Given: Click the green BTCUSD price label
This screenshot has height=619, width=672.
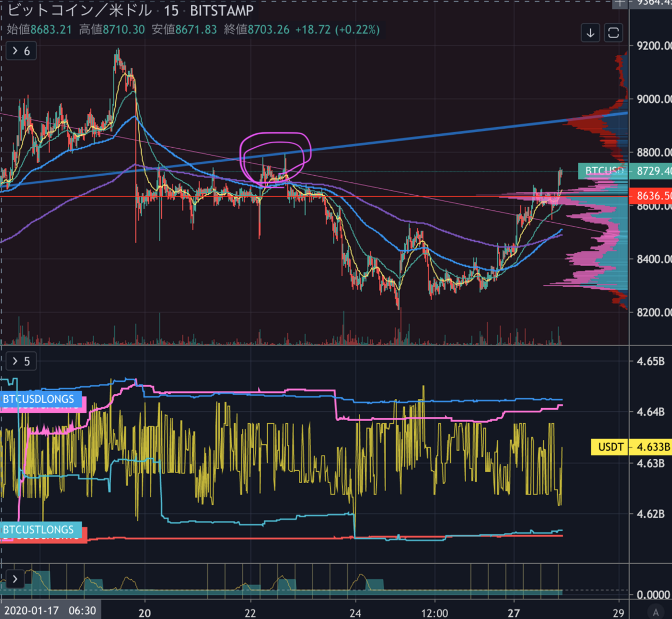Looking at the screenshot, I should click(603, 171).
